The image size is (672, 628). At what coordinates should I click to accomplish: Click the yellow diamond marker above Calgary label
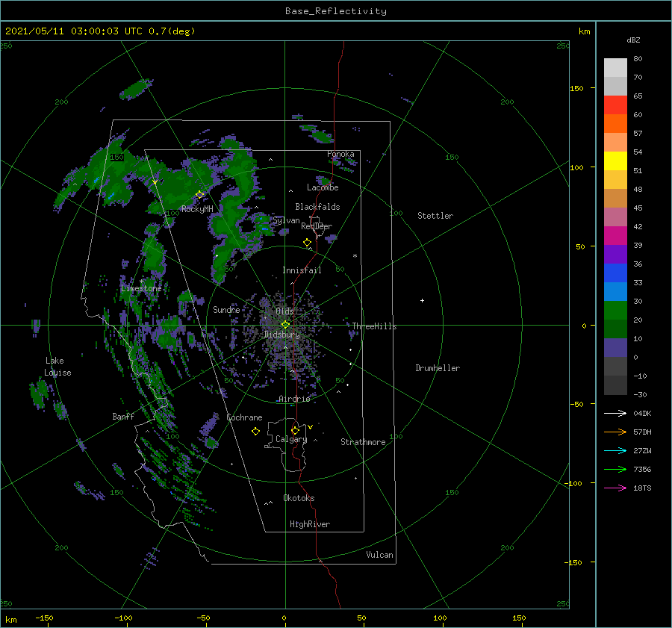pos(295,430)
